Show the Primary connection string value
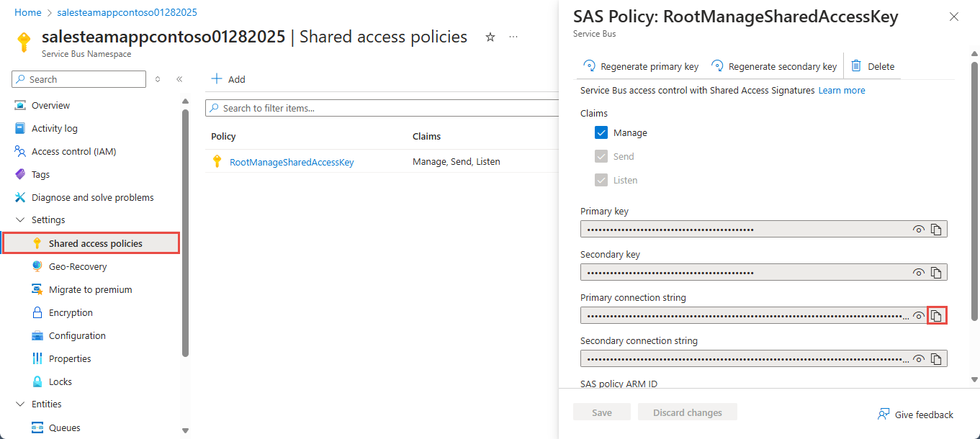 point(919,316)
